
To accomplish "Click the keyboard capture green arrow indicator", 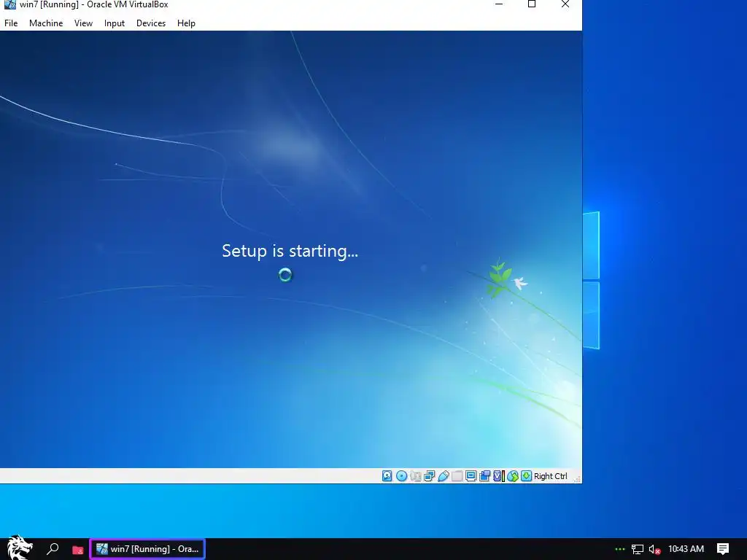I will coord(526,475).
